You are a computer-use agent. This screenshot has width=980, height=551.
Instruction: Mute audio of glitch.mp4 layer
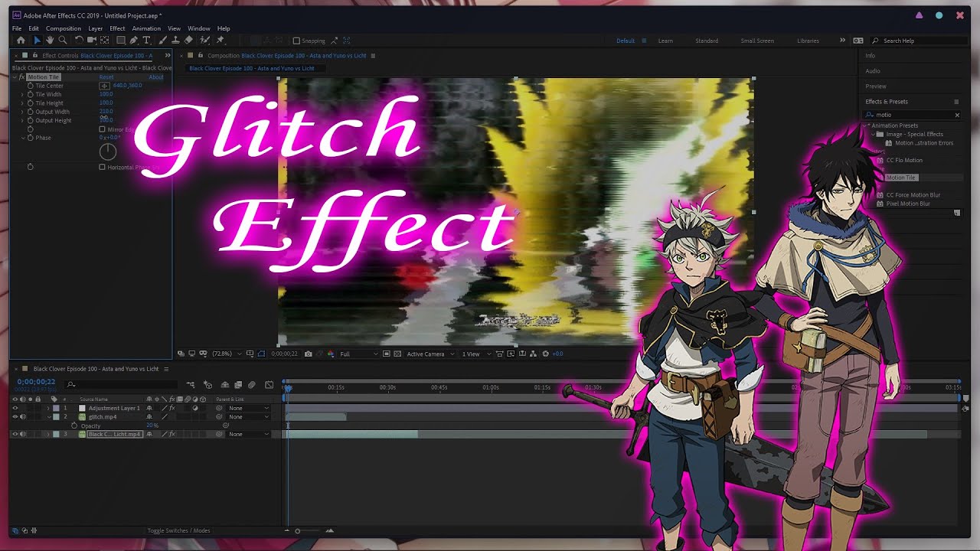(22, 417)
